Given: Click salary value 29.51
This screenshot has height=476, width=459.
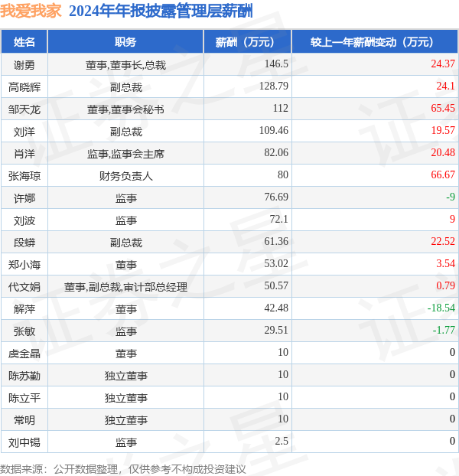Looking at the screenshot, I should coord(276,330).
